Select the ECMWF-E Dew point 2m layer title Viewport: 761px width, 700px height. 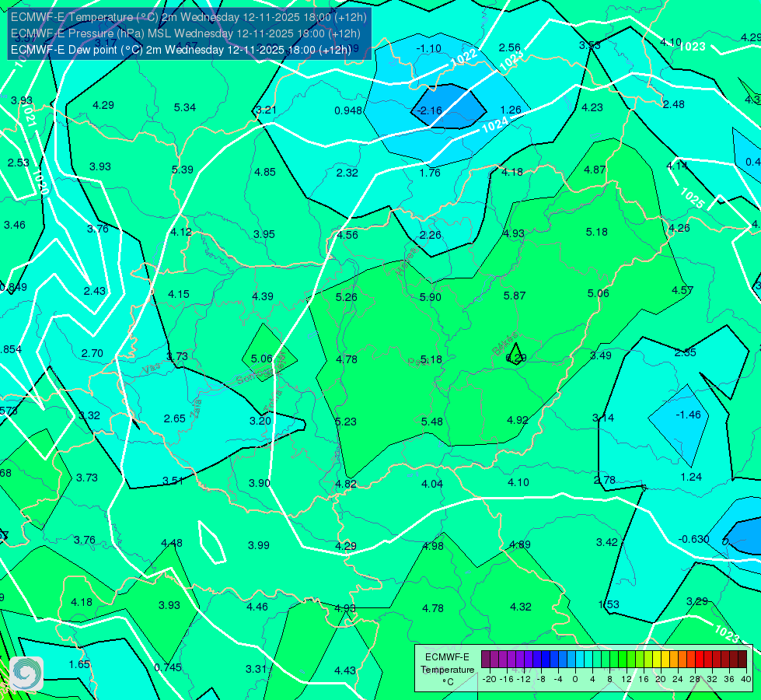[180, 50]
